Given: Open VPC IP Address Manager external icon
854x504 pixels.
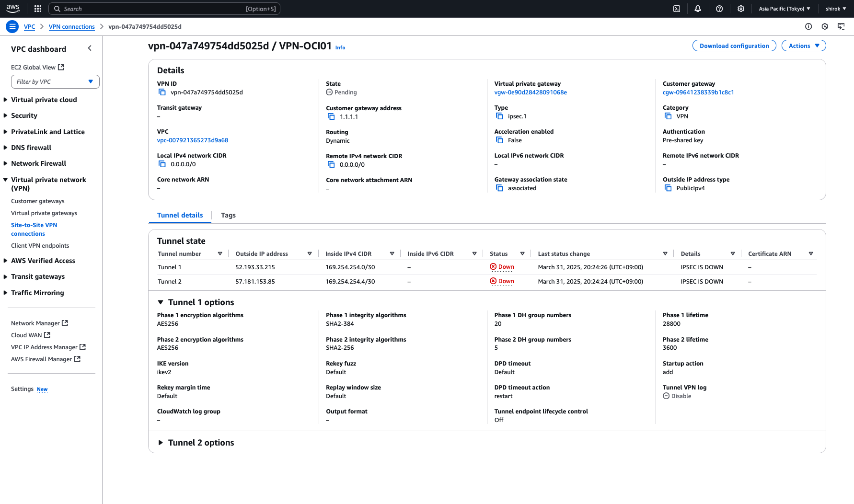Looking at the screenshot, I should 82,347.
